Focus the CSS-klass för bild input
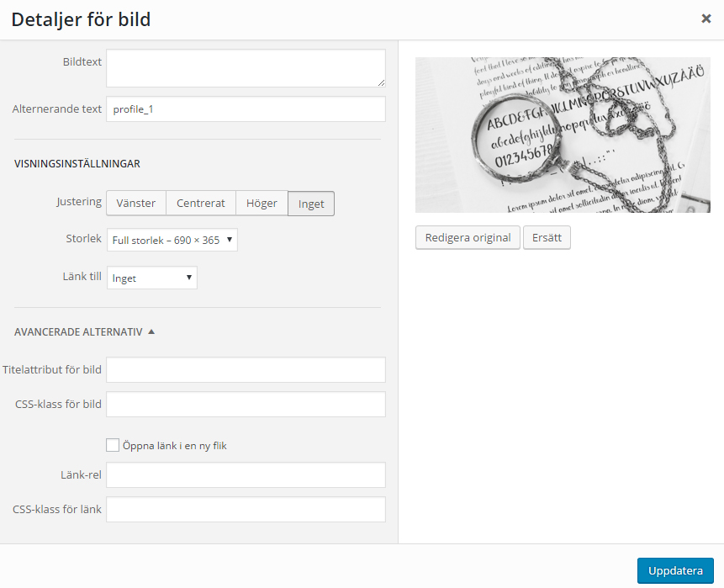 pos(246,404)
